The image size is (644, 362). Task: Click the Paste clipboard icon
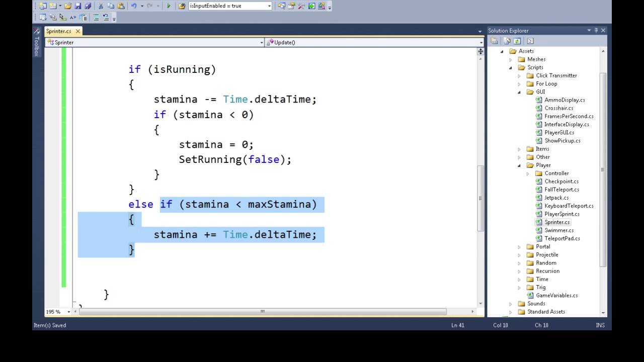click(x=121, y=6)
